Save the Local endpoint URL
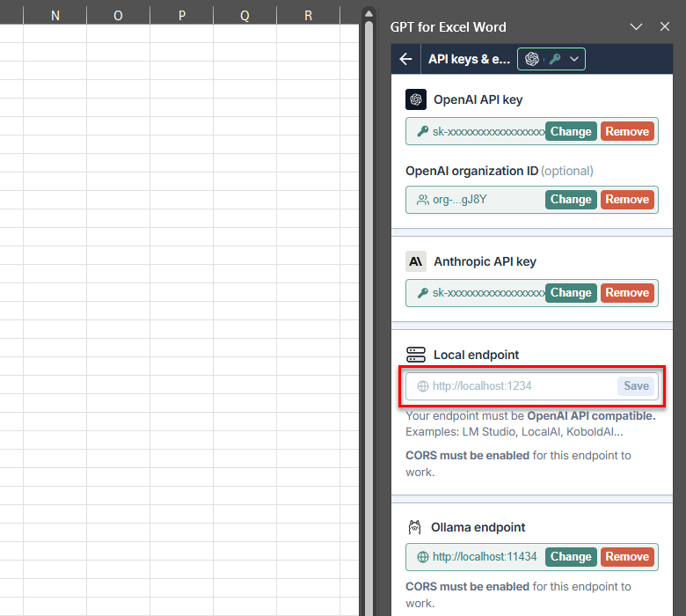 pos(636,385)
